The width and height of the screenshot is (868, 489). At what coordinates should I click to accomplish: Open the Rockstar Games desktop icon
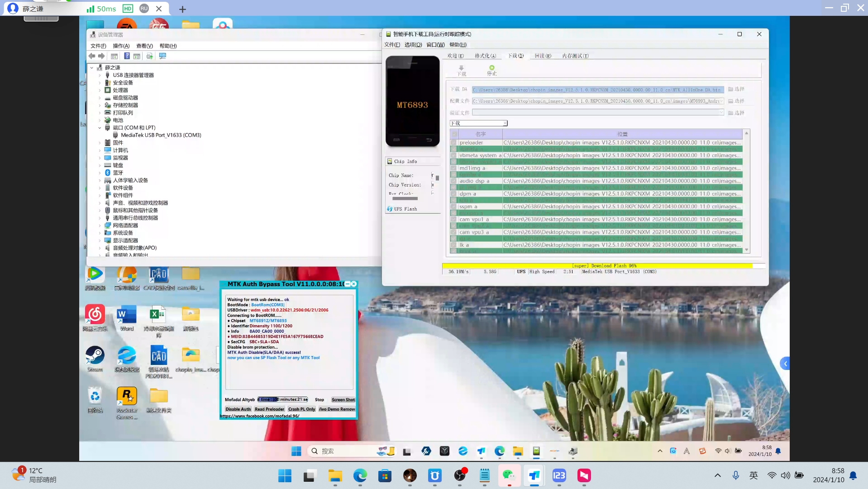point(127,403)
